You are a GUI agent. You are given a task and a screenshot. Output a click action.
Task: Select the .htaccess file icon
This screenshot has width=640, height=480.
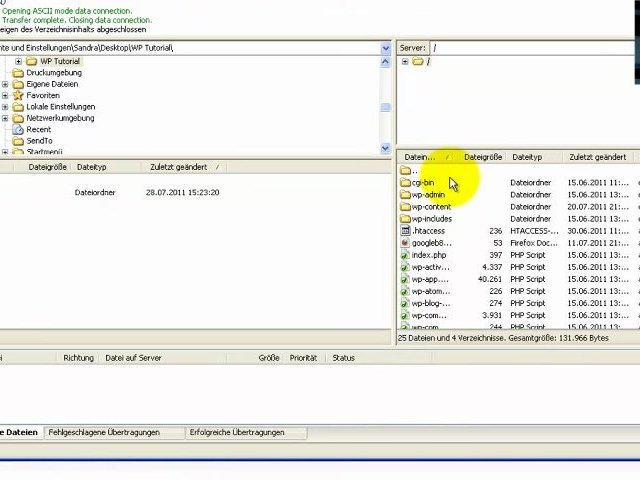pyautogui.click(x=405, y=231)
